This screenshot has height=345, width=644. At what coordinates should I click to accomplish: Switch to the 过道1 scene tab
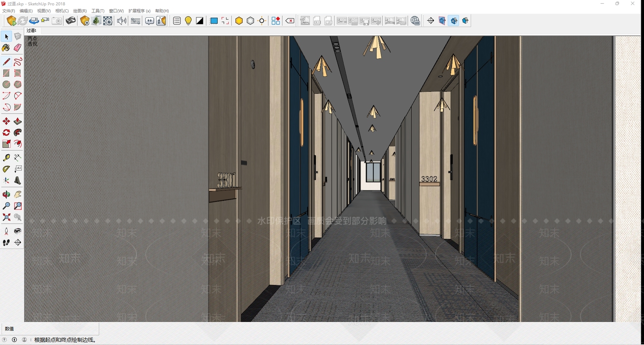click(31, 31)
